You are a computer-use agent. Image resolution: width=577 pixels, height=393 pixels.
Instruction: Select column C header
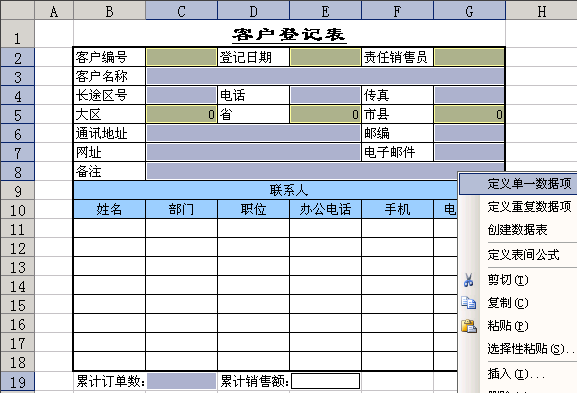point(181,11)
